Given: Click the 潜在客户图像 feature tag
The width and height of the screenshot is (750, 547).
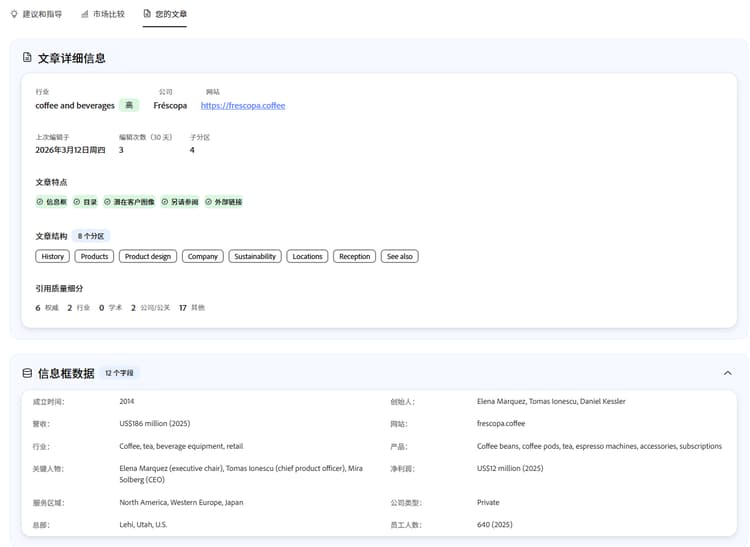Looking at the screenshot, I should [130, 202].
